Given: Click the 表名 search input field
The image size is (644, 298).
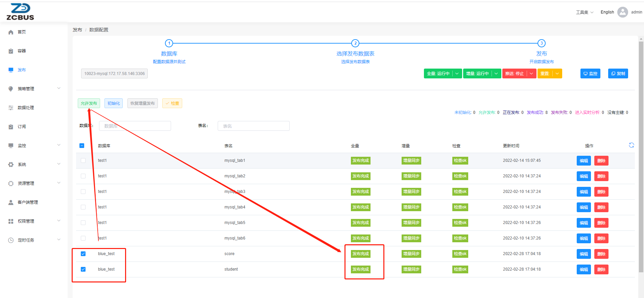Looking at the screenshot, I should point(254,126).
